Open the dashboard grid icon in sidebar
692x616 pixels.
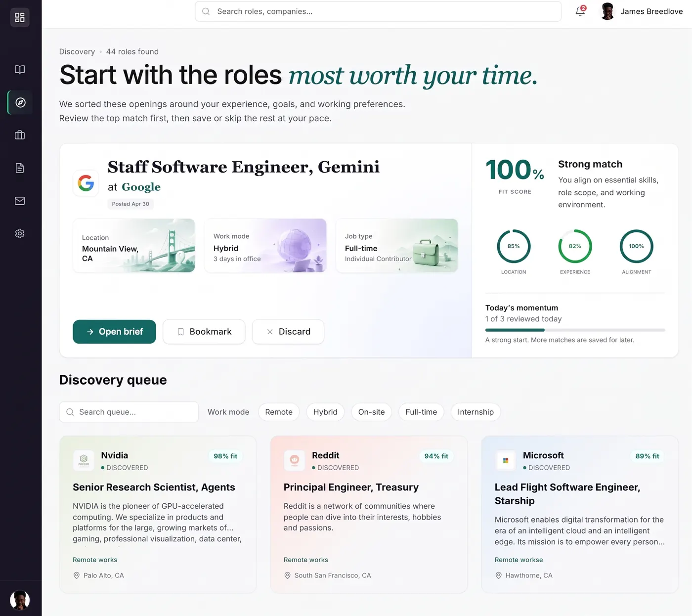click(x=20, y=17)
